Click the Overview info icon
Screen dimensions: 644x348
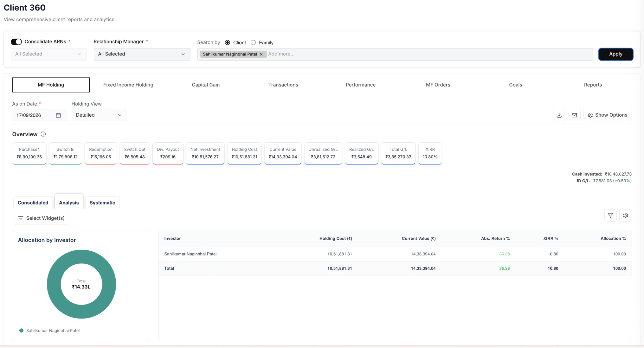[x=43, y=134]
